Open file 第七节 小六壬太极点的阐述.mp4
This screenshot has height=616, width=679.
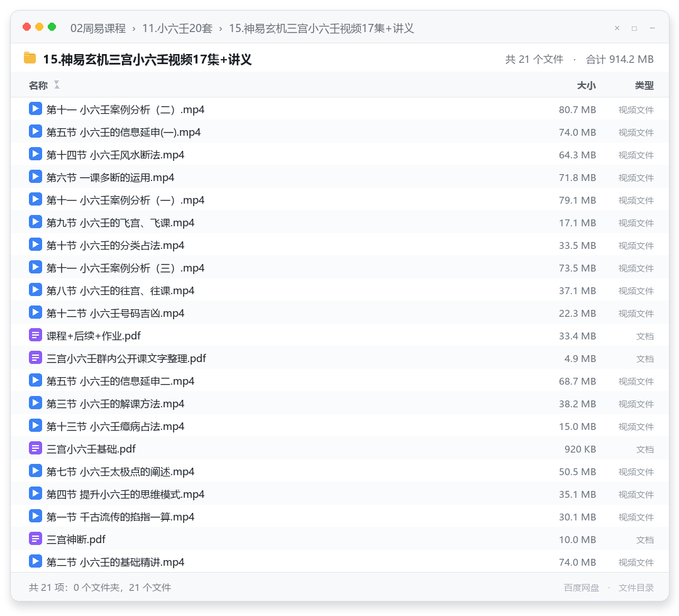[120, 471]
